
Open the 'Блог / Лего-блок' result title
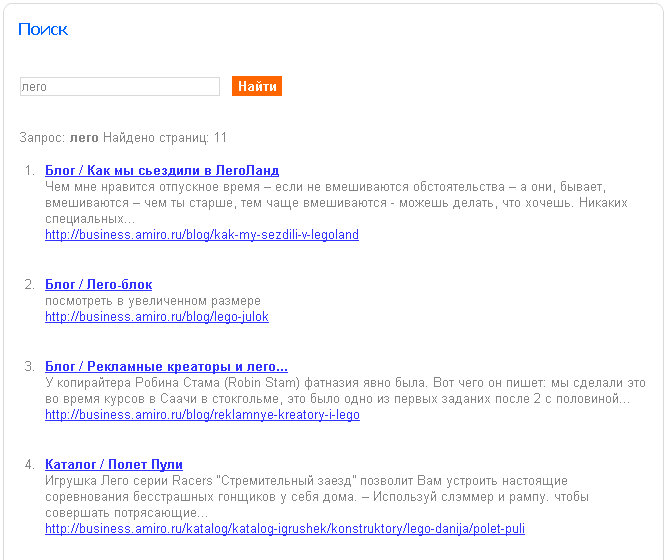click(98, 285)
